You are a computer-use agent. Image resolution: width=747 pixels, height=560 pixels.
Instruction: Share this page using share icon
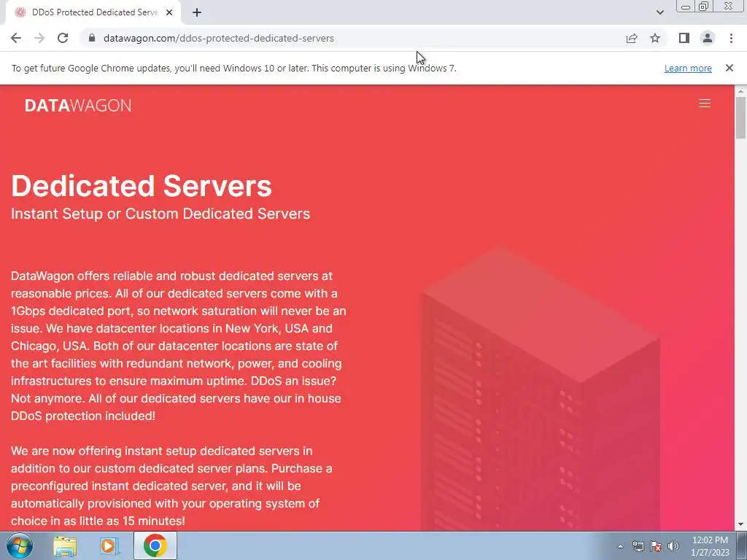point(632,38)
